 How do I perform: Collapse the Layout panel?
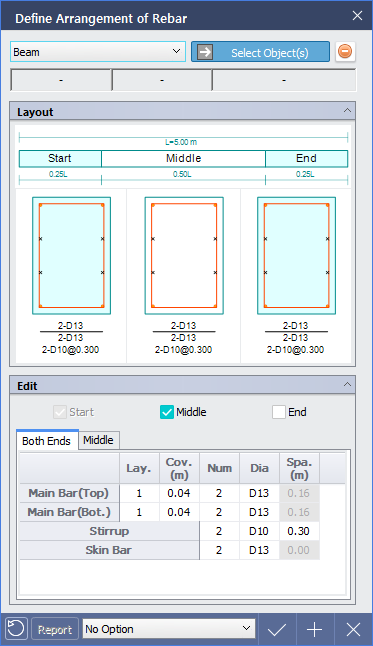[347, 111]
